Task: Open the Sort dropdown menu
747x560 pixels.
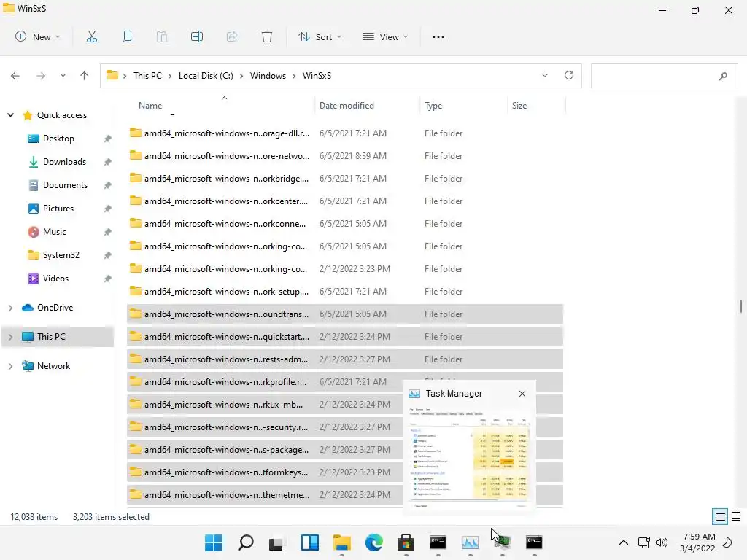Action: 320,36
